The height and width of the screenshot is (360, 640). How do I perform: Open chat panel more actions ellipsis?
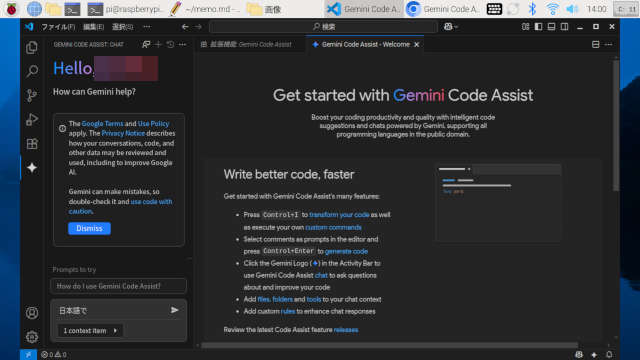(182, 44)
